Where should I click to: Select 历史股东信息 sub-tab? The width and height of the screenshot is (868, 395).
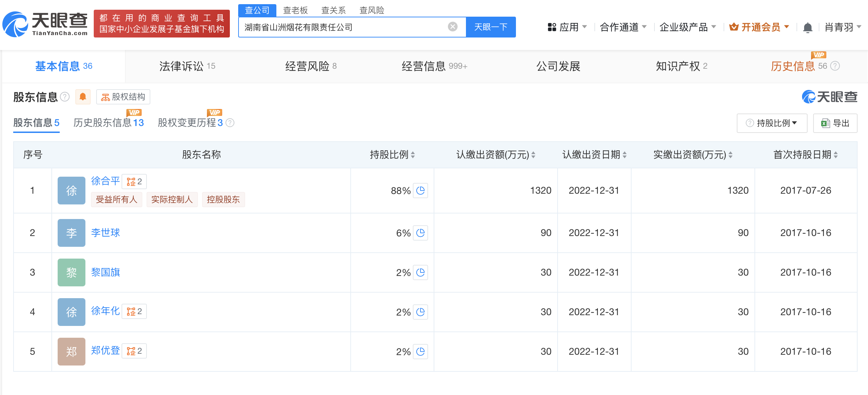point(108,123)
